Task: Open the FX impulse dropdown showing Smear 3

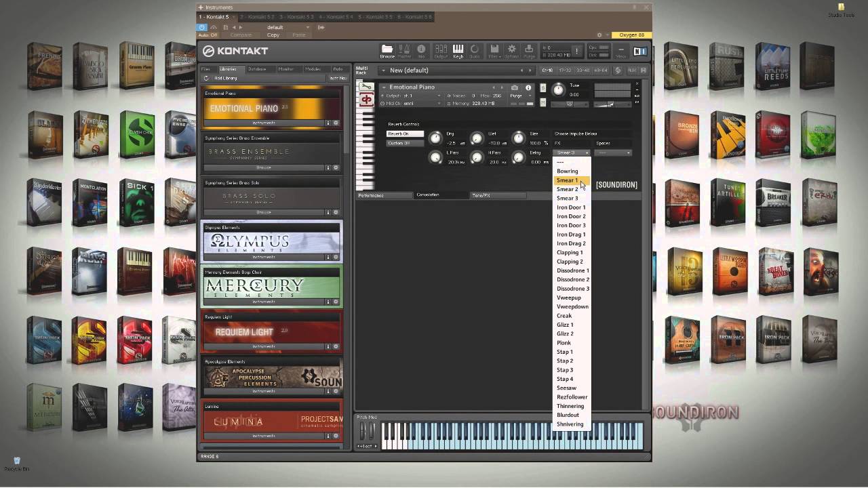Action: coord(572,153)
